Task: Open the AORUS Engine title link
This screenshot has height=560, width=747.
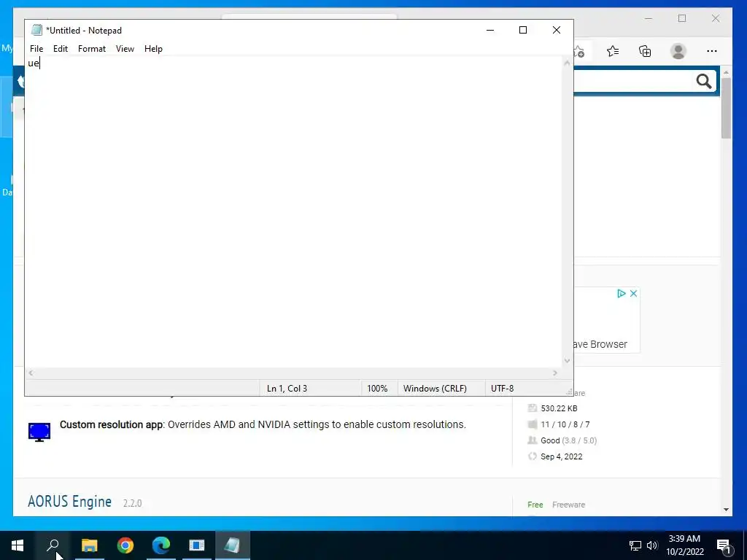Action: coord(69,502)
